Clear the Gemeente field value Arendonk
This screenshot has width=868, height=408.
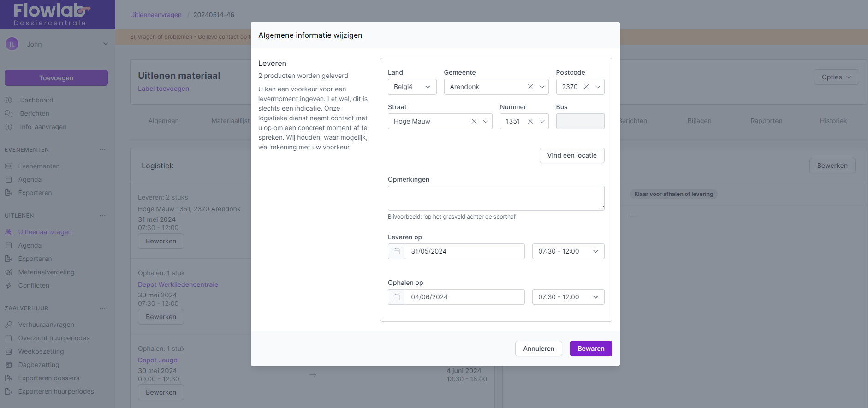pos(530,87)
